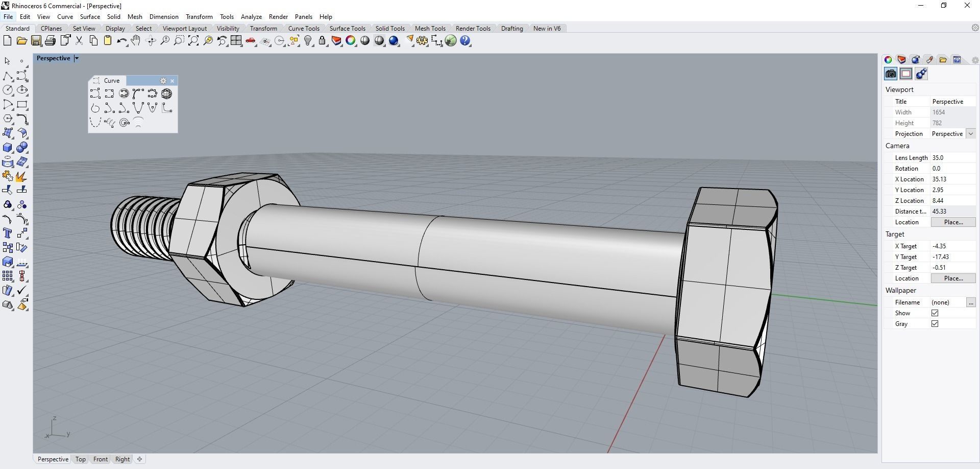
Task: Click the Zoom Extents icon
Action: click(x=193, y=41)
